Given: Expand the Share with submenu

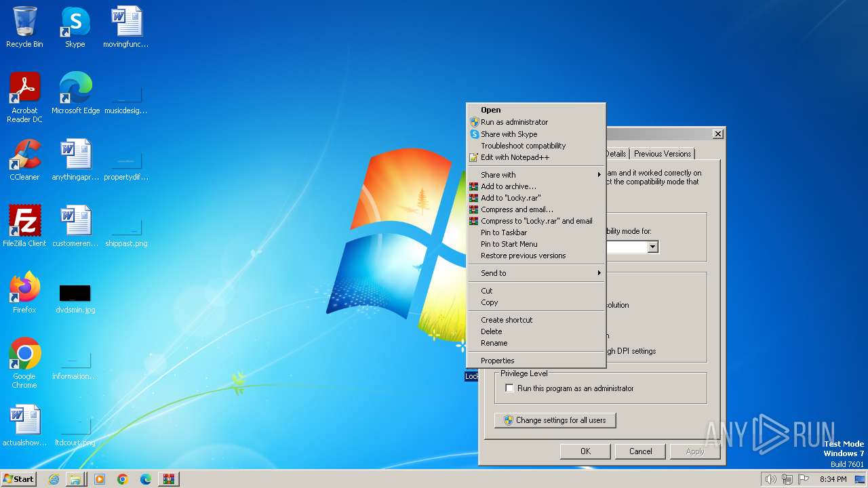Looking at the screenshot, I should 536,175.
